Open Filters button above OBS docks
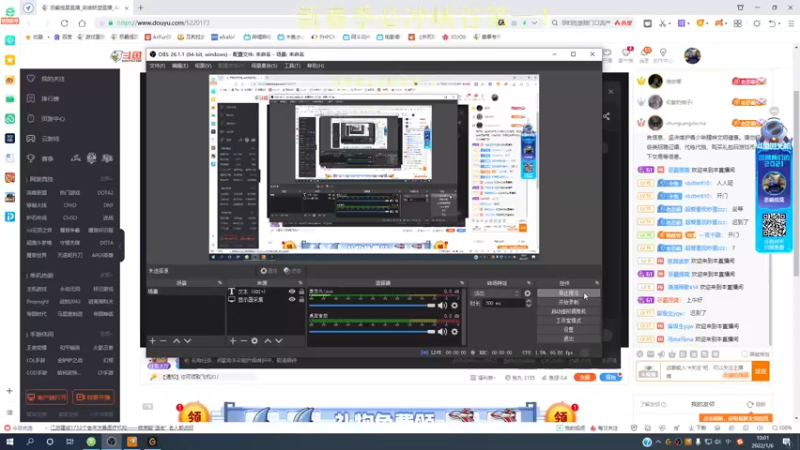800x450 pixels. [292, 271]
